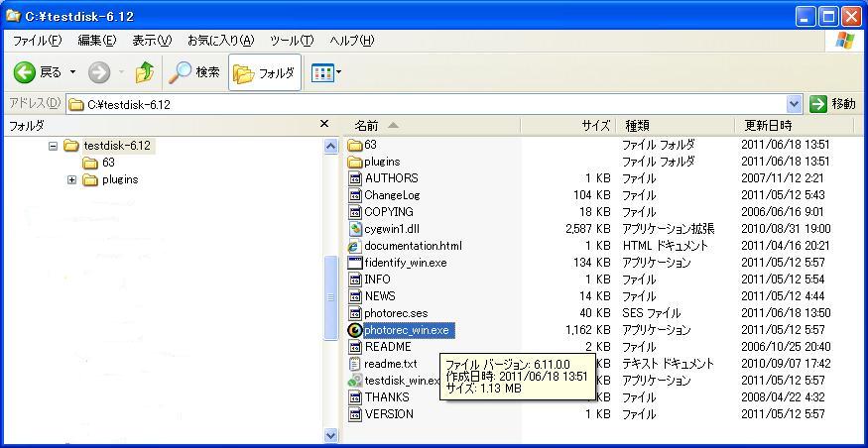Viewport: 868px width, 448px height.
Task: Select the file name photorec_win.exe
Action: pos(409,330)
